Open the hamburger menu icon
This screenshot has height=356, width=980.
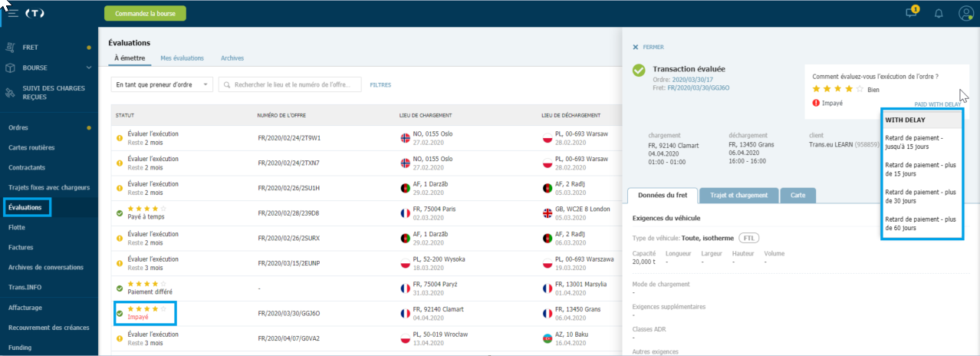point(13,14)
